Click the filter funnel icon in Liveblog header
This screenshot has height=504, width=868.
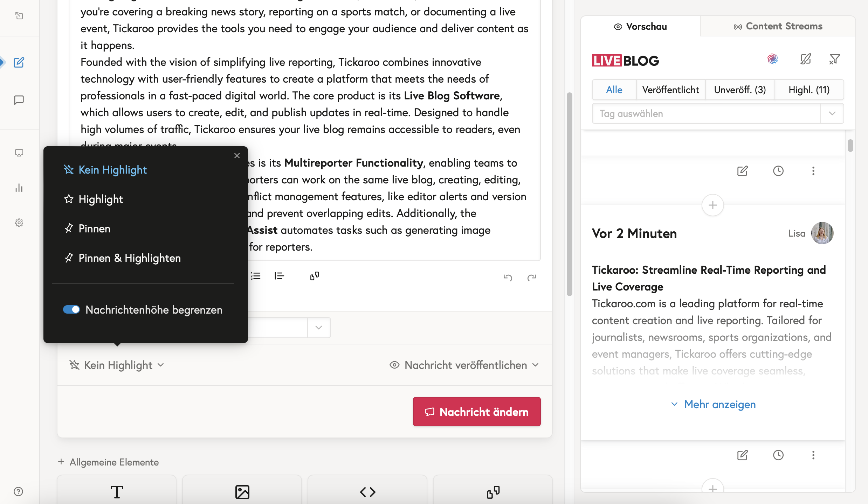click(x=834, y=59)
